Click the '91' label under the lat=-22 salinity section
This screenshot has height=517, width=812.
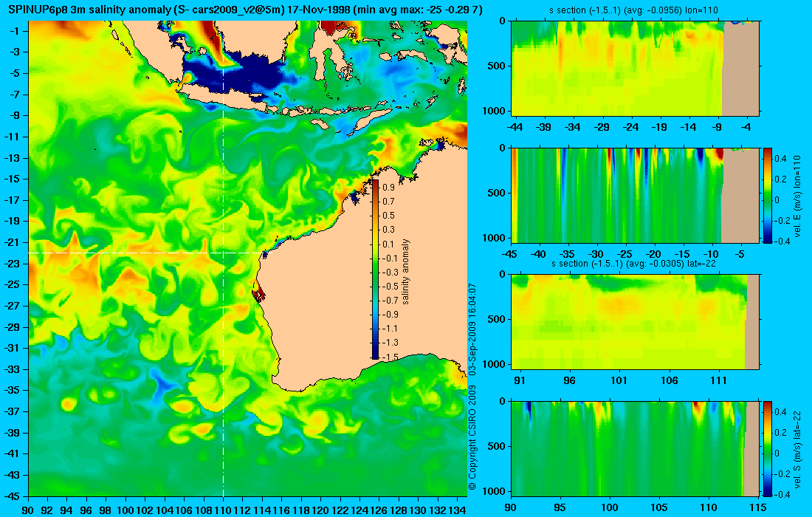[520, 381]
